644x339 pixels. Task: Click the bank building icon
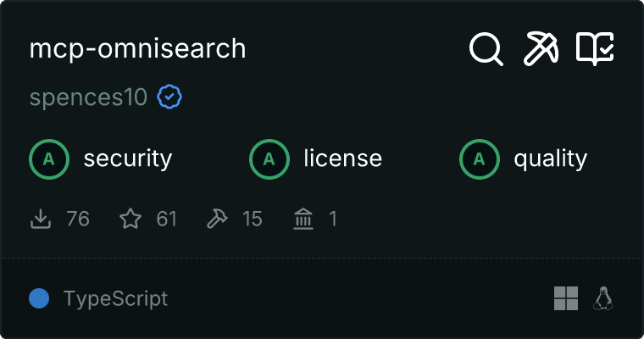point(303,219)
